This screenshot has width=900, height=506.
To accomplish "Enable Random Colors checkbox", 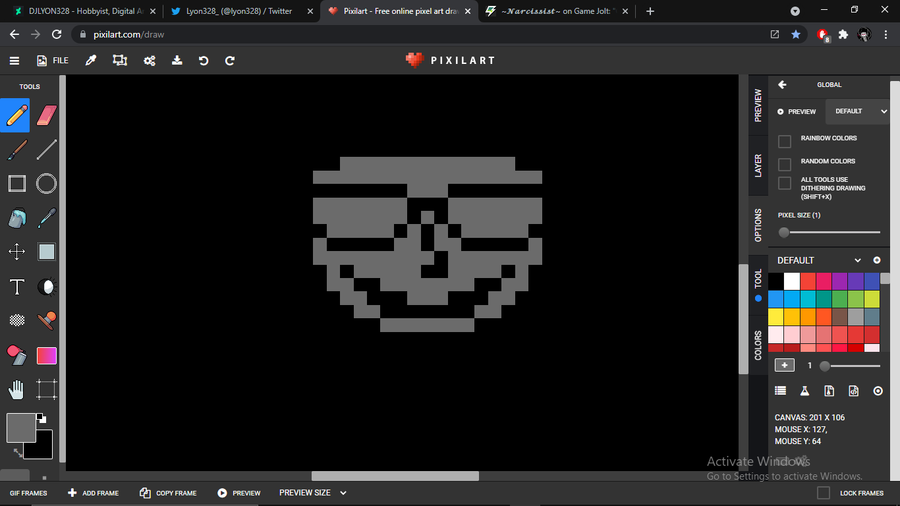I will [x=785, y=164].
